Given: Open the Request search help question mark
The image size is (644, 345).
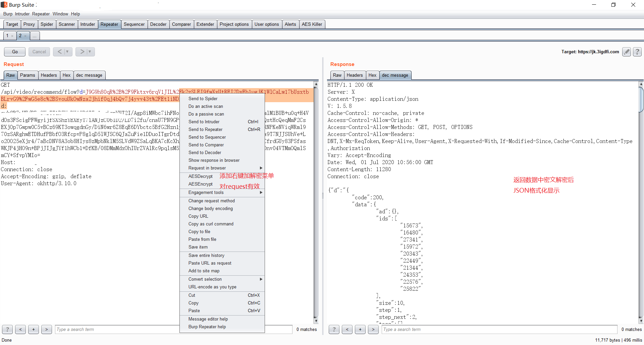Looking at the screenshot, I should coord(7,329).
